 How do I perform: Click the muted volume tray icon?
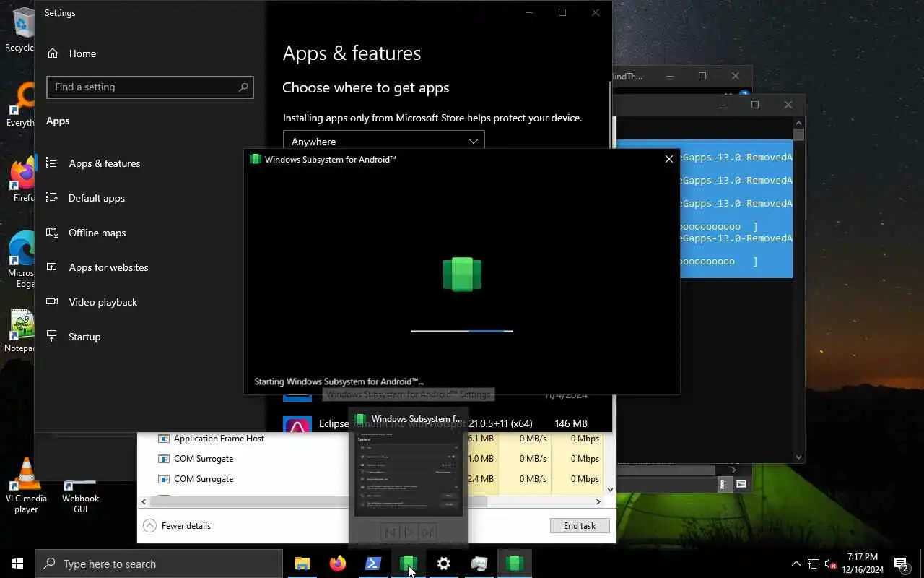click(x=831, y=564)
